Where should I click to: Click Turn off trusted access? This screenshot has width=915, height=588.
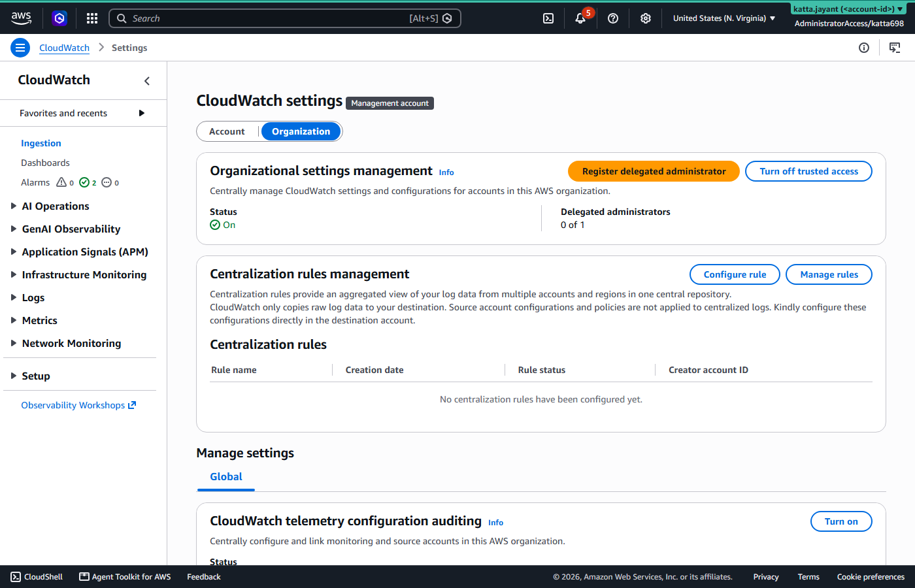click(808, 171)
